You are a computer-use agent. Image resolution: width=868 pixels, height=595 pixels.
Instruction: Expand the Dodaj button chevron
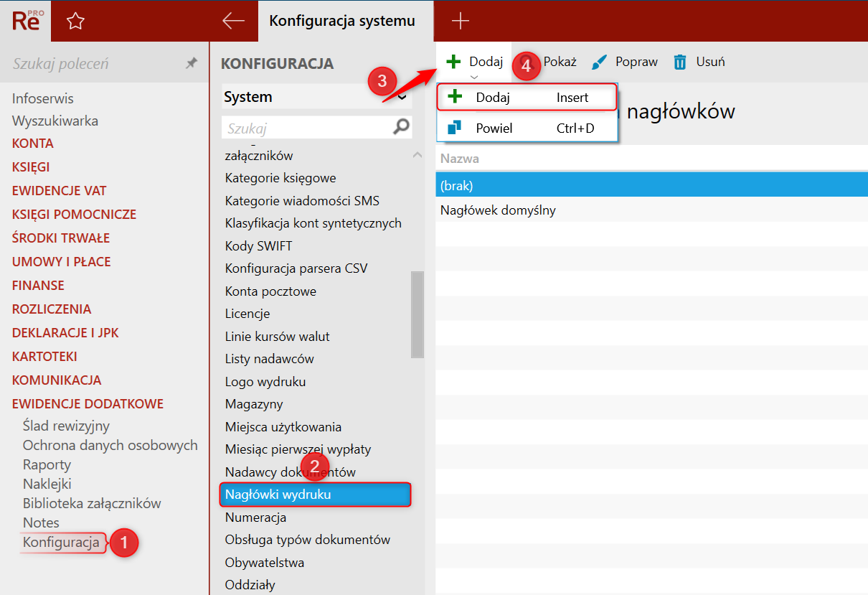tap(473, 78)
